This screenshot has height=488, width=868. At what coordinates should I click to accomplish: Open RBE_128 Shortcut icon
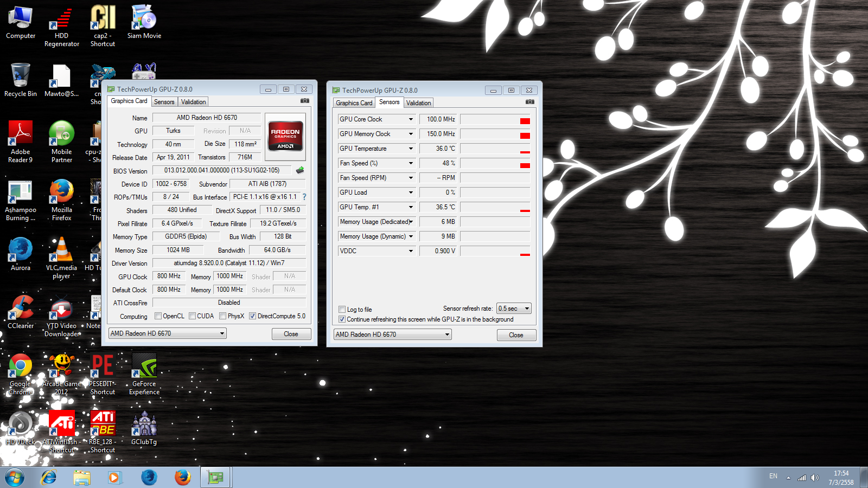click(x=103, y=432)
